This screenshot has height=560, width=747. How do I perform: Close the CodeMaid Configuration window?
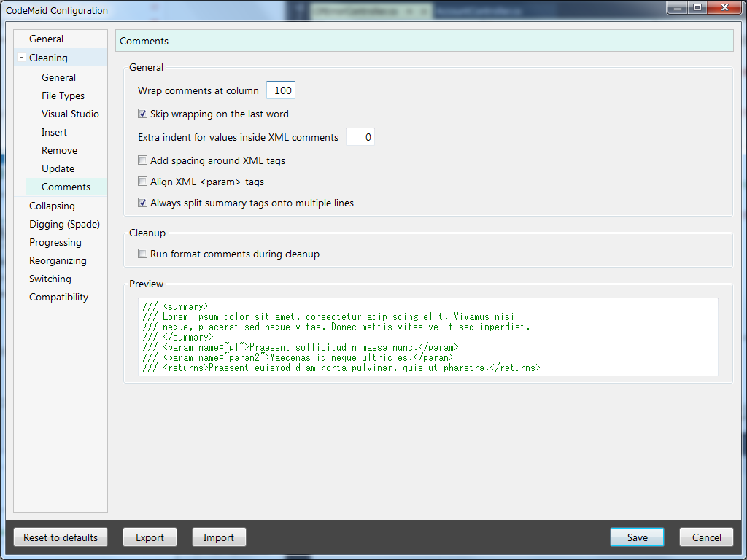point(724,7)
